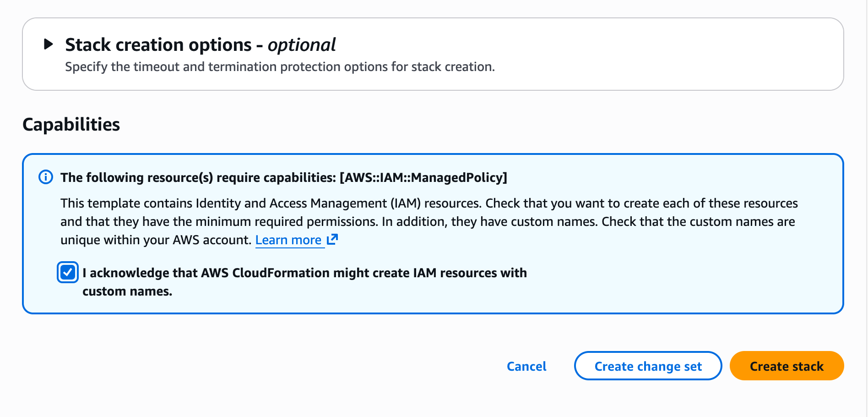This screenshot has height=417, width=868.
Task: Click the 'Stack creation options - optional' heading
Action: coord(201,45)
